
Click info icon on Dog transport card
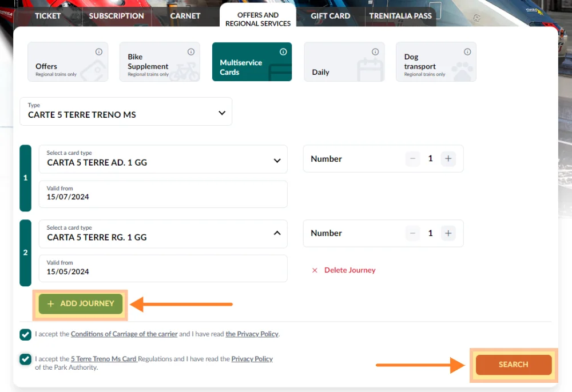pos(467,52)
